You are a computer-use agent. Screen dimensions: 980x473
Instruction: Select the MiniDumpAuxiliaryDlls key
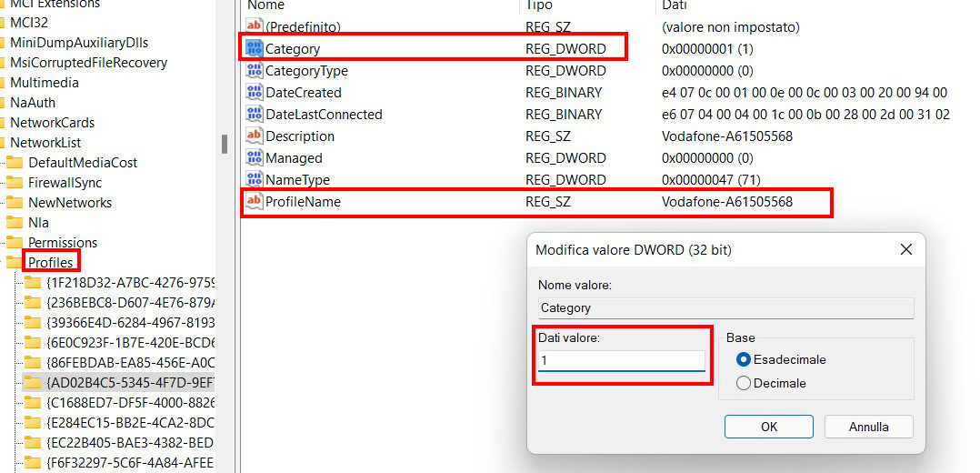pos(79,43)
